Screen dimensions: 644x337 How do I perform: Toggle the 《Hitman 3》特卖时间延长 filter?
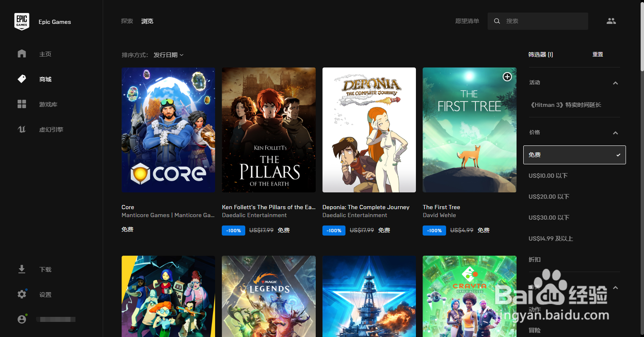click(565, 105)
